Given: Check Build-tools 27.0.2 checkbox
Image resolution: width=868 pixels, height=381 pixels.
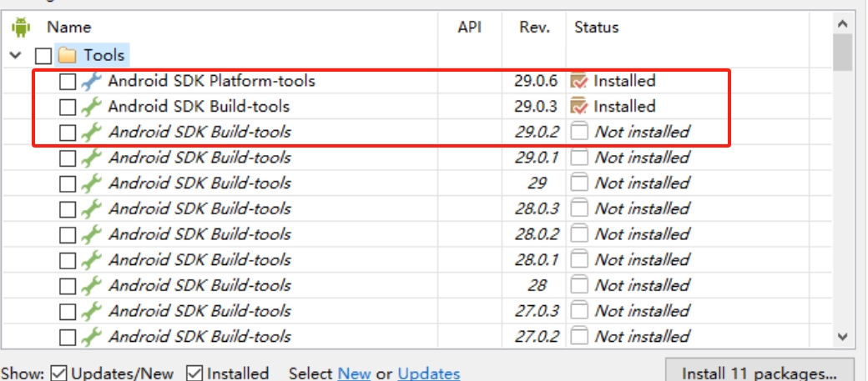Looking at the screenshot, I should (68, 337).
